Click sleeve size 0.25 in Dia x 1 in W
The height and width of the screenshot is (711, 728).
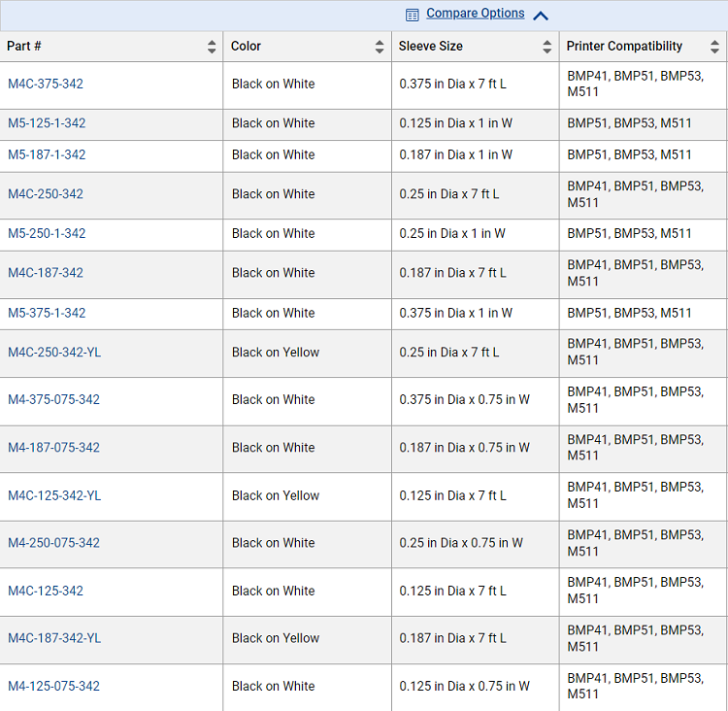pyautogui.click(x=452, y=233)
